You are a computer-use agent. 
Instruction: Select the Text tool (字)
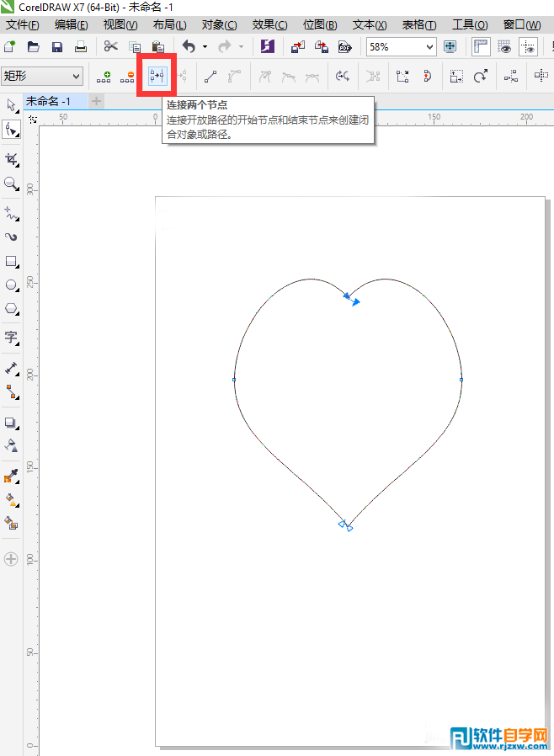[x=12, y=338]
